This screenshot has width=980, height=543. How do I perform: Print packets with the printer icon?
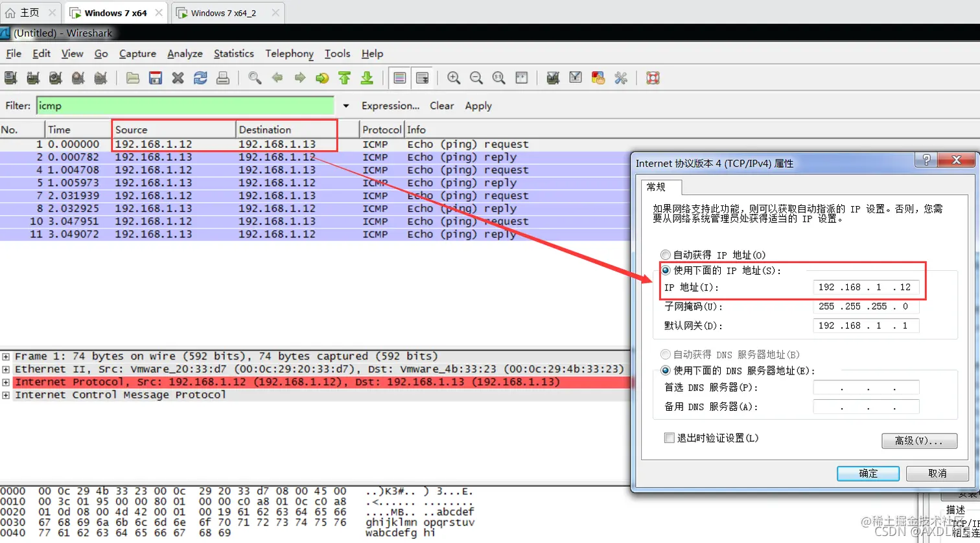tap(223, 78)
